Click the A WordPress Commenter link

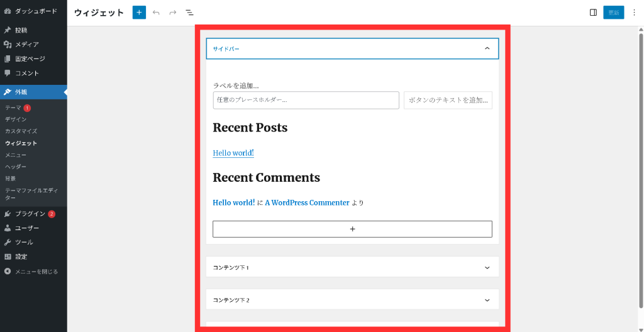click(307, 202)
